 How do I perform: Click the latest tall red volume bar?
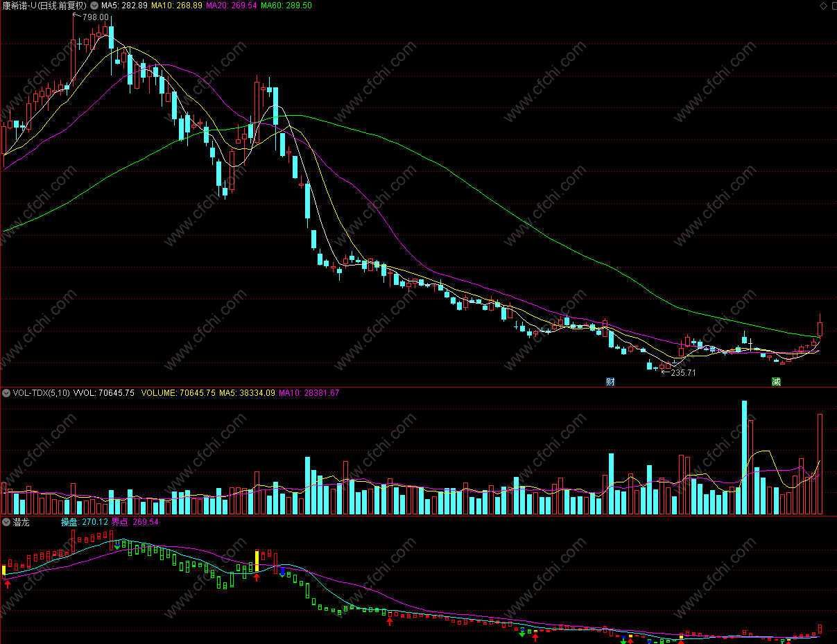click(x=820, y=464)
